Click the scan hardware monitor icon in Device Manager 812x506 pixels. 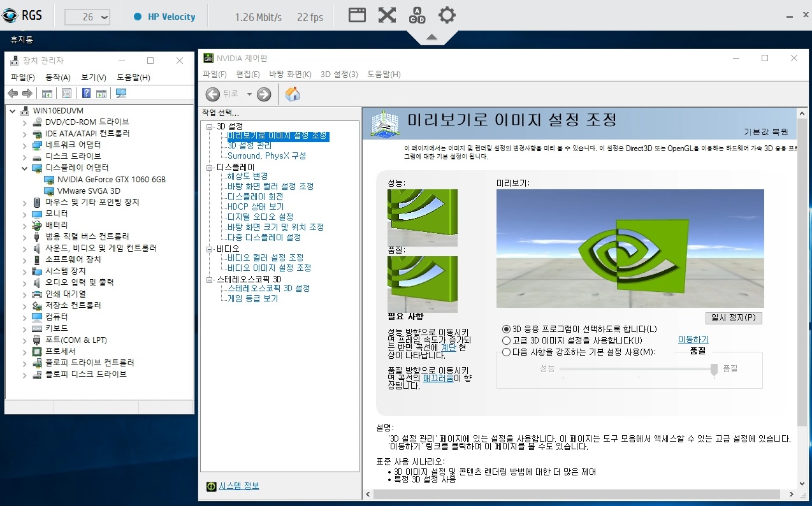point(120,93)
